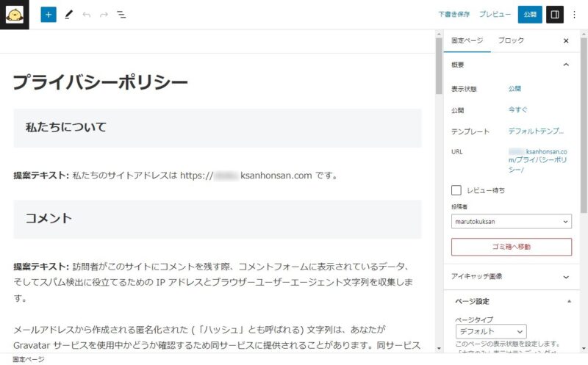Open the document overview list view

121,15
